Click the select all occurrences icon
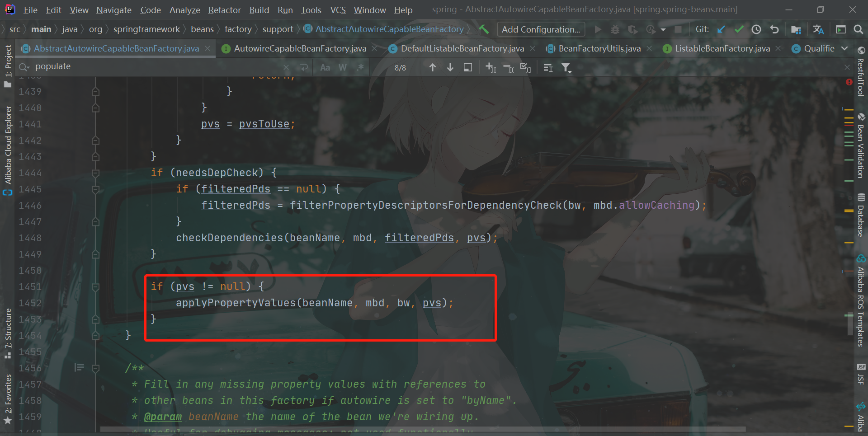868x436 pixels. pyautogui.click(x=526, y=68)
